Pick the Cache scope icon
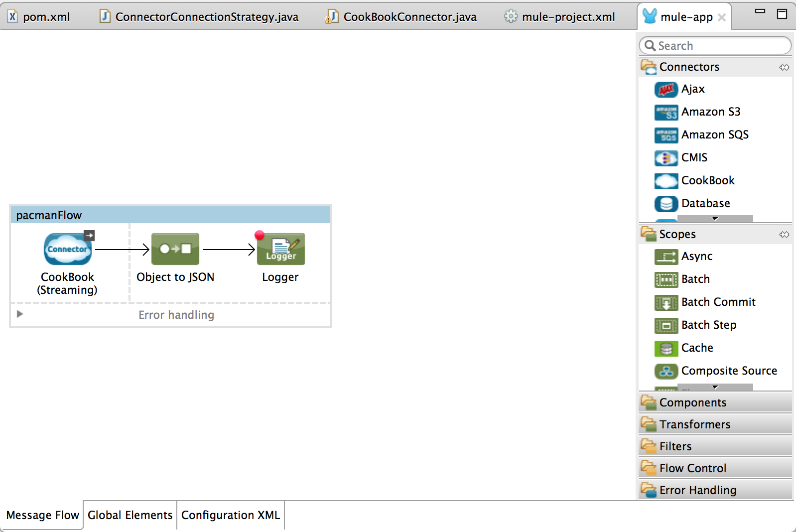 (666, 348)
